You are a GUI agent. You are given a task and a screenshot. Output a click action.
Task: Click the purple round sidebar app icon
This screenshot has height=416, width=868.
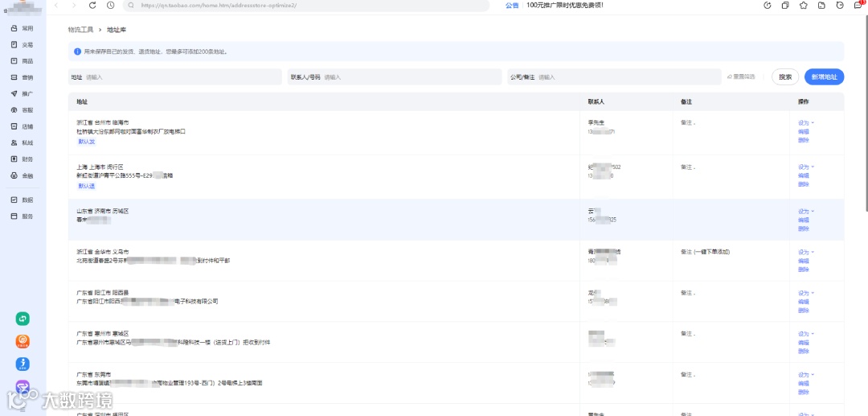23,386
